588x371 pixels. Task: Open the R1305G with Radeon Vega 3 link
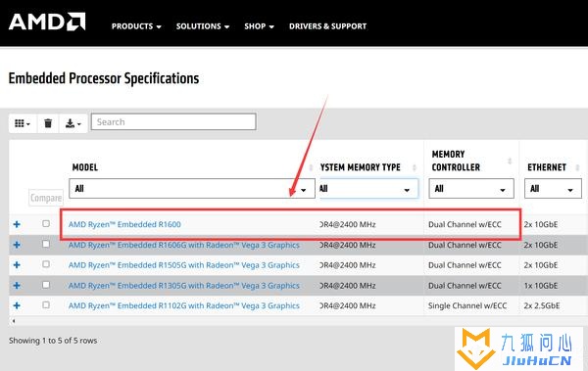coord(184,286)
